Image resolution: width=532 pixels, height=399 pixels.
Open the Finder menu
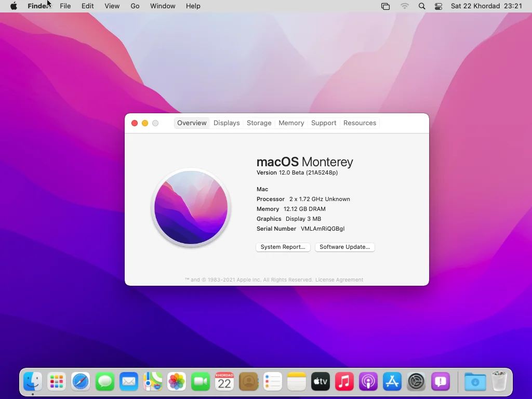click(x=38, y=6)
